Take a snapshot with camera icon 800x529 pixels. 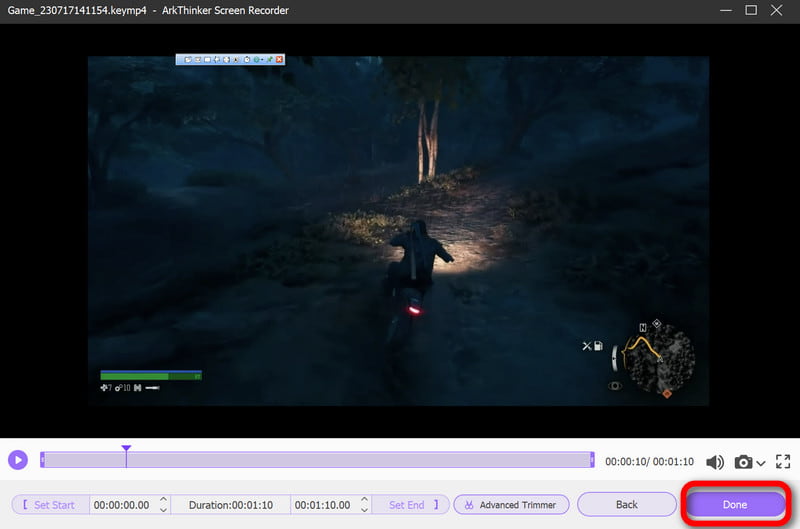coord(743,462)
